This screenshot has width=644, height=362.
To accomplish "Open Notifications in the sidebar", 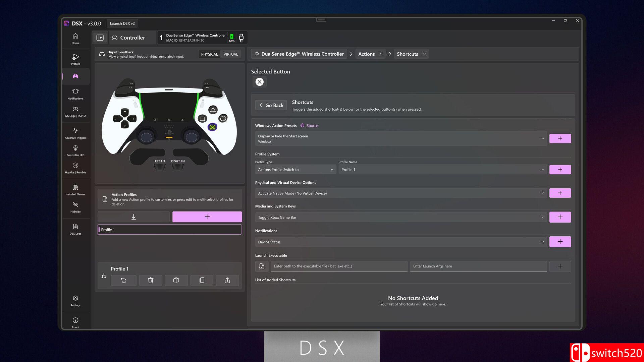I will click(75, 94).
